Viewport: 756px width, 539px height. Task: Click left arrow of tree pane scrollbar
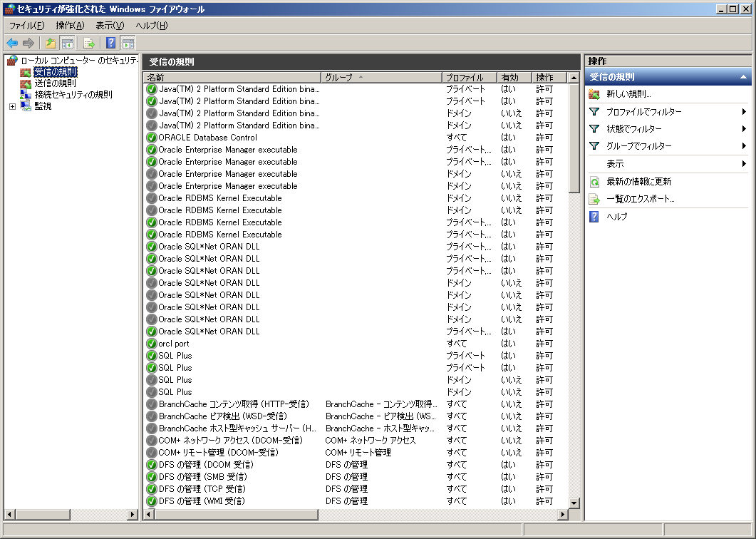tap(10, 514)
